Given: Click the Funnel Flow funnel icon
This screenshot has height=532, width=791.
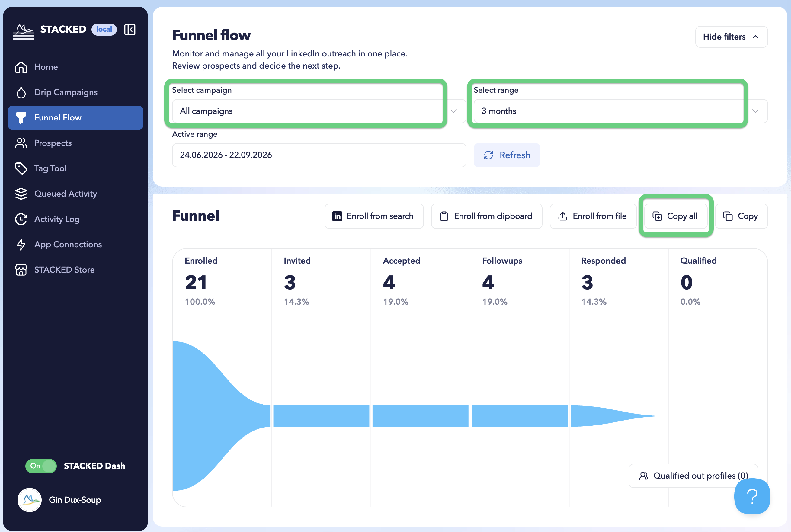Looking at the screenshot, I should 21,118.
